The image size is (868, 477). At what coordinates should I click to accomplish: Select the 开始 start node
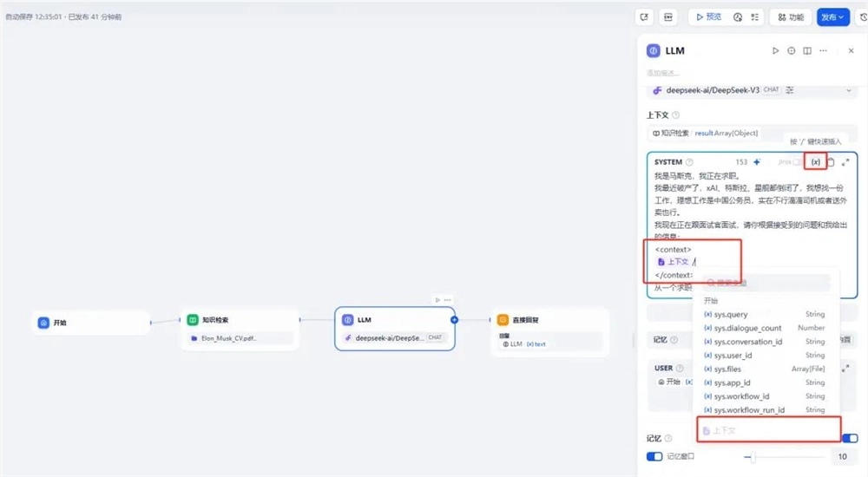click(x=91, y=323)
